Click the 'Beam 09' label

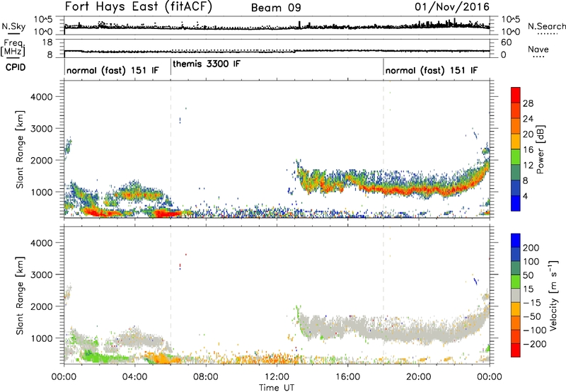click(276, 8)
